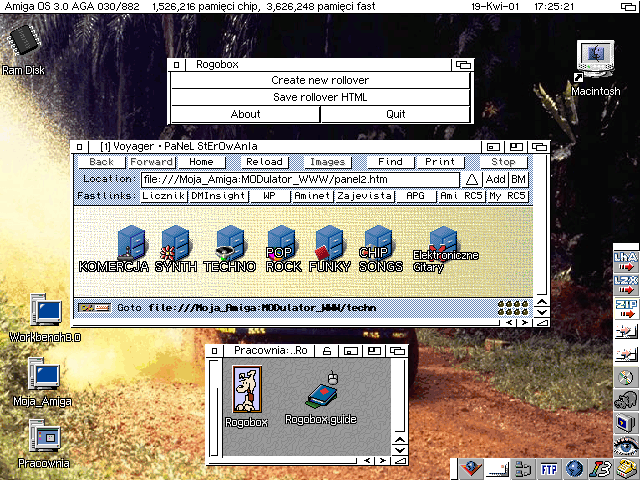Open the Aminet fastlink

click(312, 196)
